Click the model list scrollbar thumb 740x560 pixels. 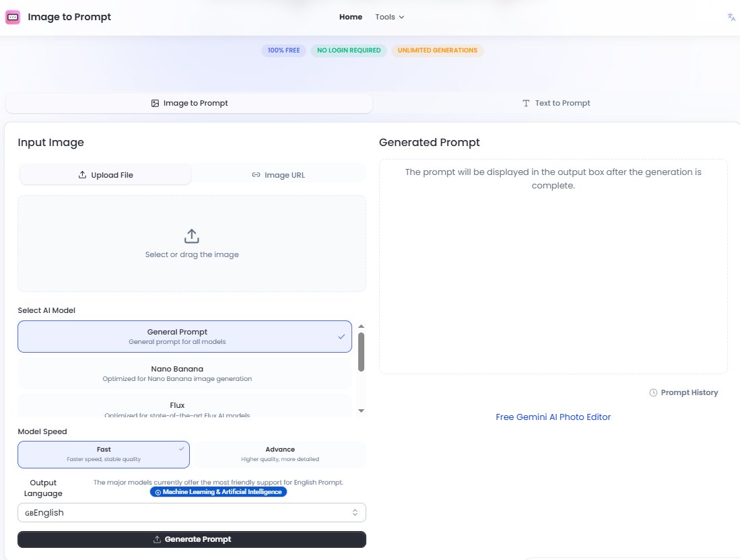pos(362,351)
